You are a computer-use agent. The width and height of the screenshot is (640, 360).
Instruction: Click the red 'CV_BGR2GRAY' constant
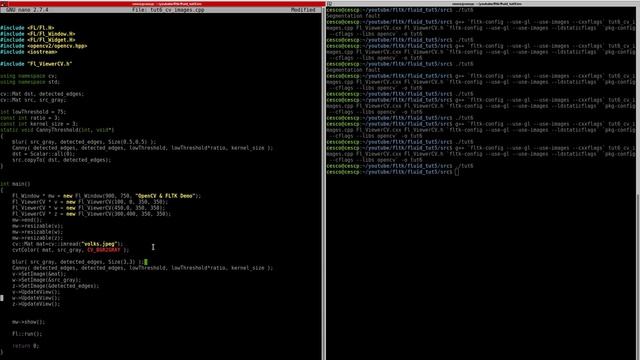pos(104,250)
